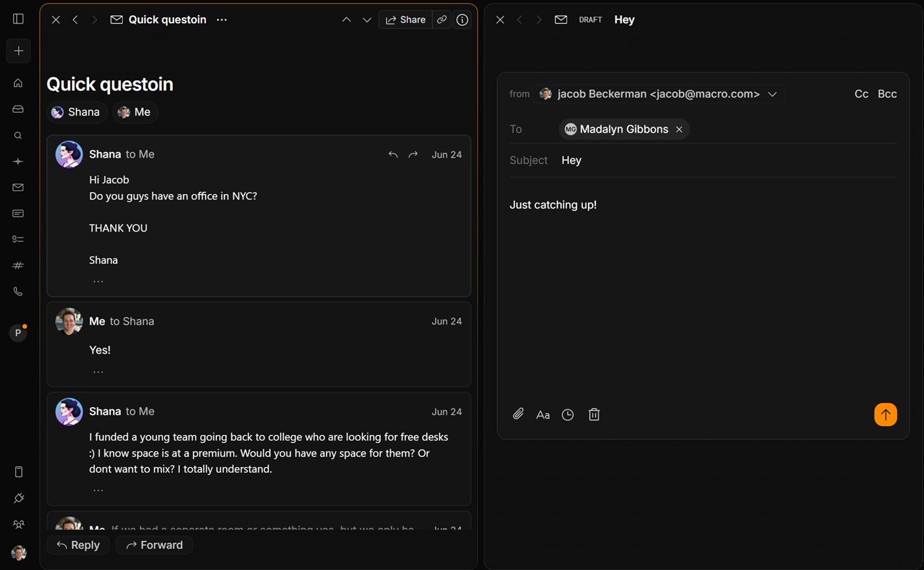The width and height of the screenshot is (924, 570).
Task: Jump to next thread with down chevron
Action: pyautogui.click(x=367, y=20)
